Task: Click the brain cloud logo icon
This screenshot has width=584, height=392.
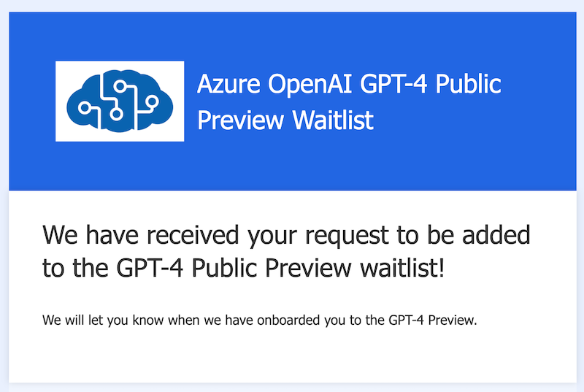Action: pyautogui.click(x=120, y=101)
